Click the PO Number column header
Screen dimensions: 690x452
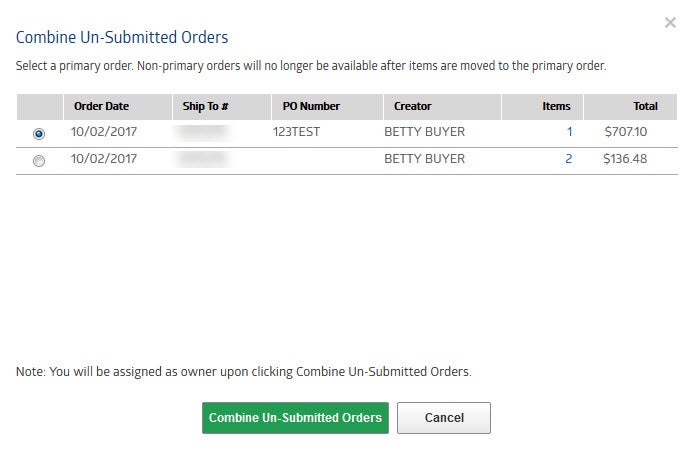(311, 106)
